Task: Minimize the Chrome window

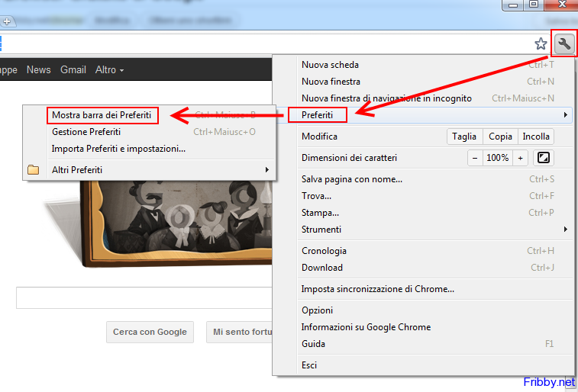Action: 513,5
